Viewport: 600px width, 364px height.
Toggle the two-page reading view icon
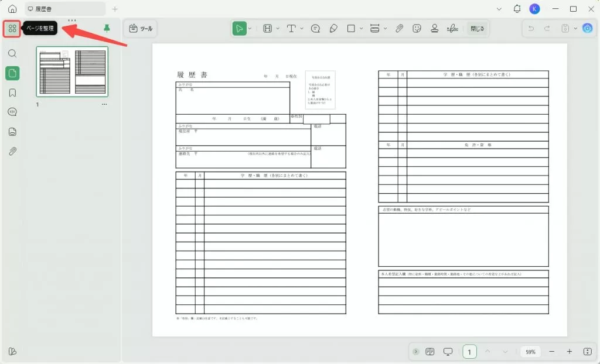pos(430,352)
